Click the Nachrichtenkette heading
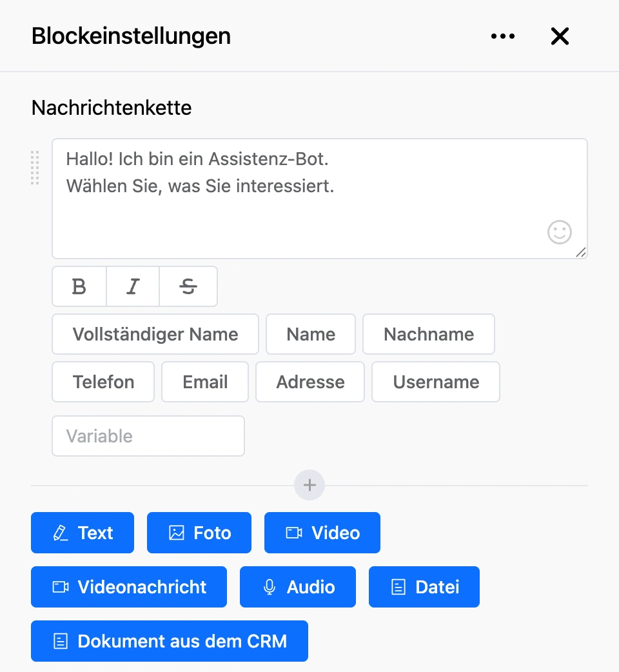The height and width of the screenshot is (672, 619). (x=112, y=108)
